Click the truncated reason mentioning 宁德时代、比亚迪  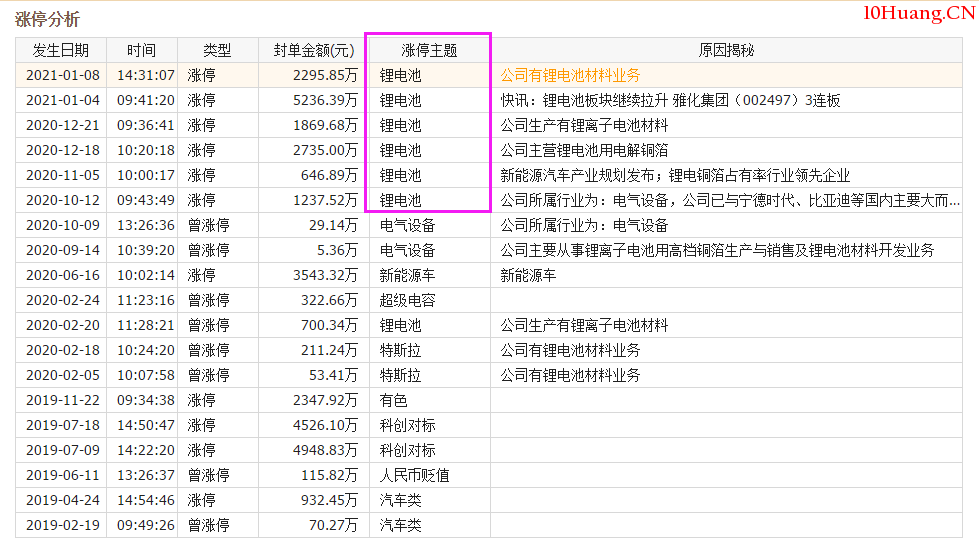tap(730, 201)
